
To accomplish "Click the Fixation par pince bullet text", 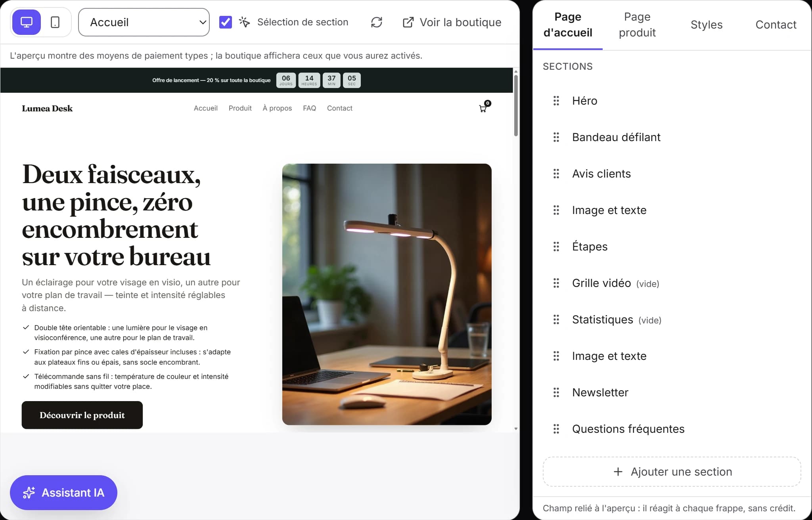I will click(132, 357).
